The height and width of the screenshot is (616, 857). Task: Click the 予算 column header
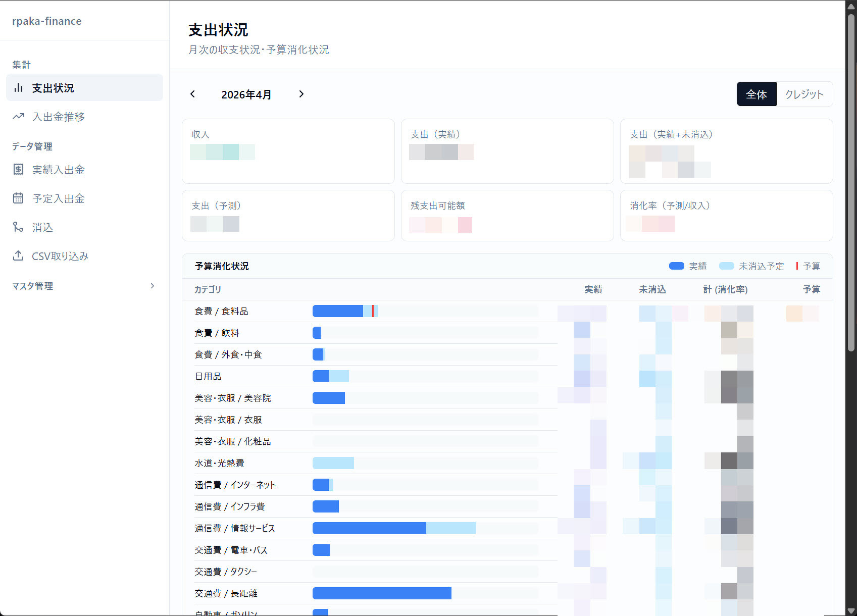tap(812, 289)
